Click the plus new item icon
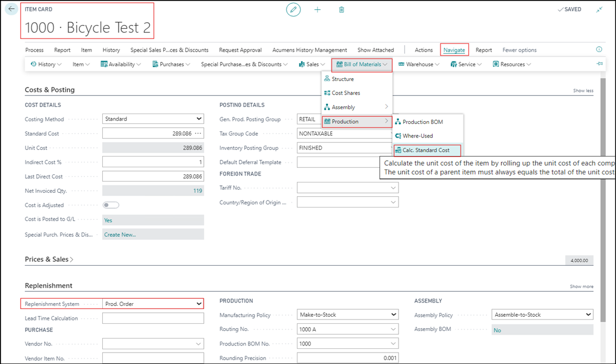 (318, 10)
